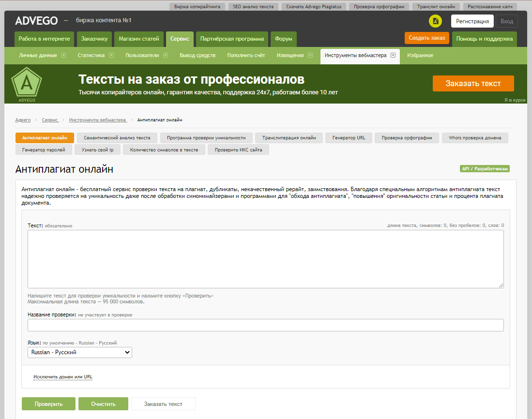Open Пополнить счёт menu item

point(246,55)
